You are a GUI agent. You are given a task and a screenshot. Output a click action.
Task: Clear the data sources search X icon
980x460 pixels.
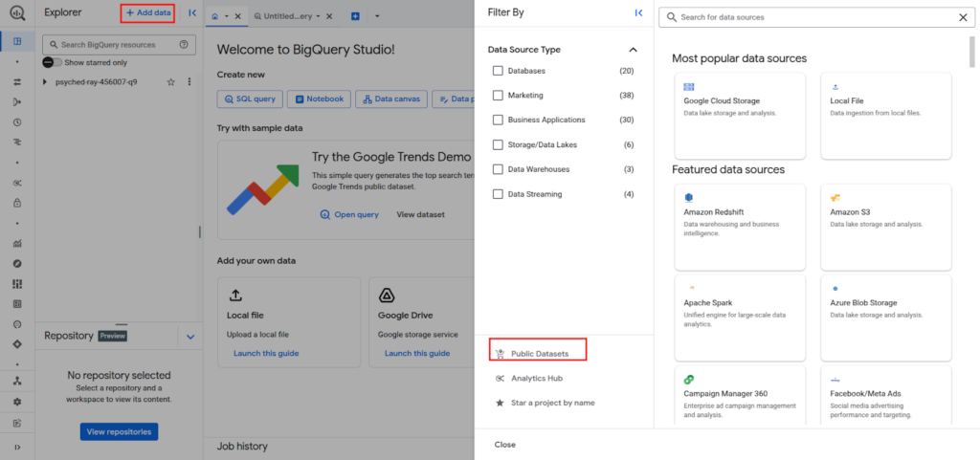tap(963, 17)
